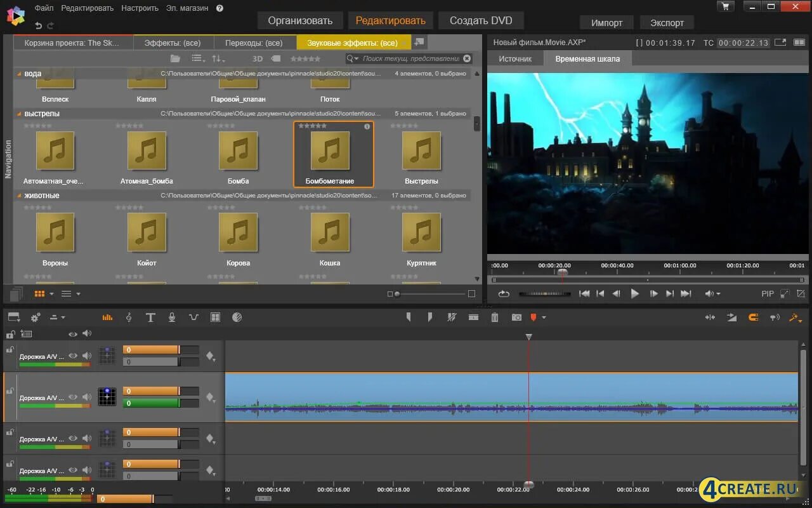
Task: Click the audio scrubbing speaker icon
Action: tap(774, 317)
